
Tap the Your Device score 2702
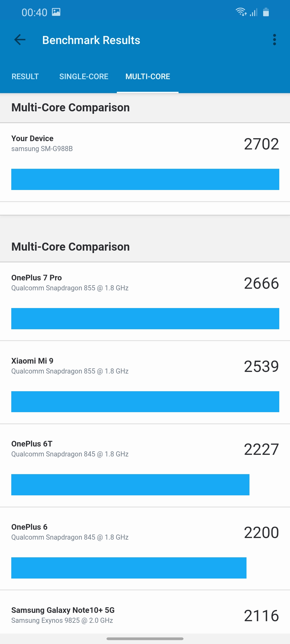[261, 144]
